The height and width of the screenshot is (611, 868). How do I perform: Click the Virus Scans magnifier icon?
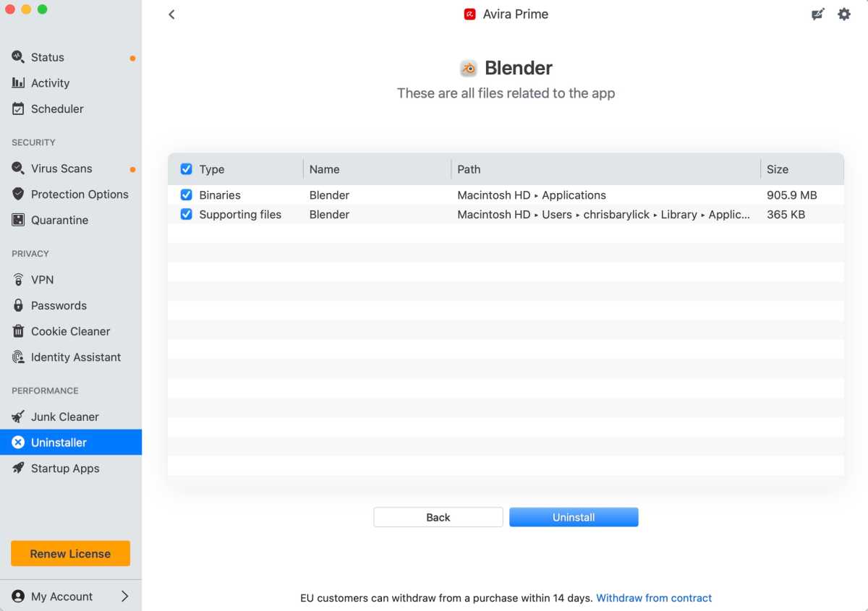tap(18, 168)
